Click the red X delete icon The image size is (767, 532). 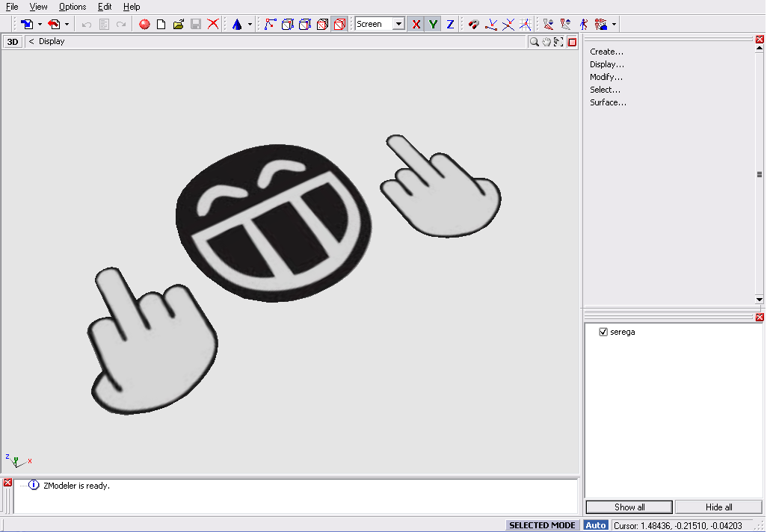coord(213,24)
